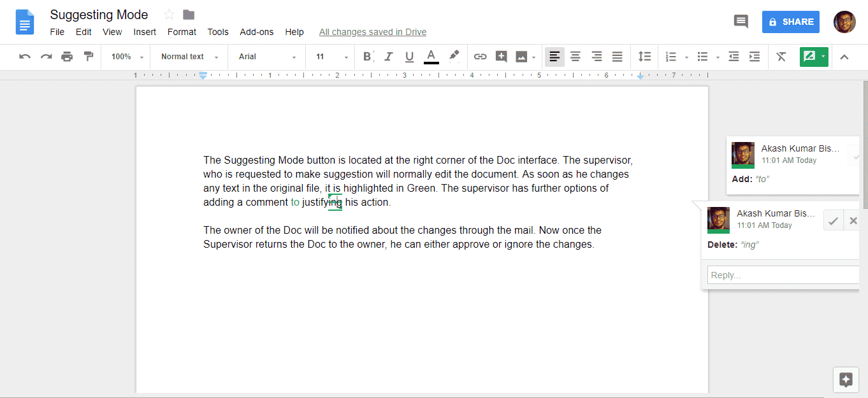Click the Insert link icon
The width and height of the screenshot is (868, 398).
point(480,57)
